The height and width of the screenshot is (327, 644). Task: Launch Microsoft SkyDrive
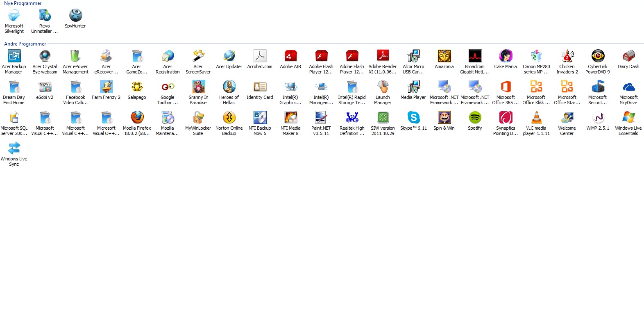click(x=628, y=87)
